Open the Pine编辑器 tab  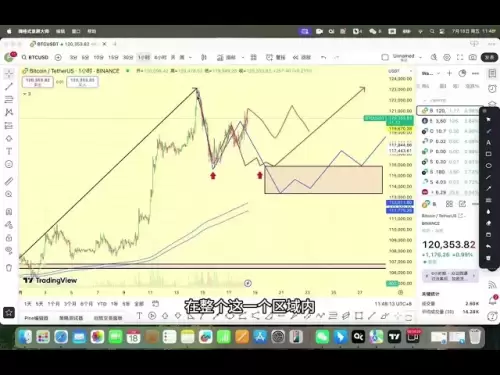pos(36,318)
